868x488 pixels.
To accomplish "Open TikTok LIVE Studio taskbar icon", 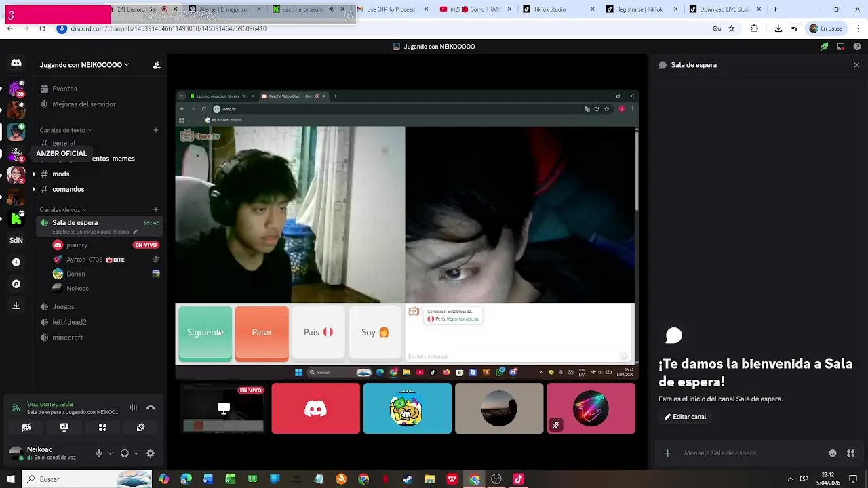I will 519,479.
